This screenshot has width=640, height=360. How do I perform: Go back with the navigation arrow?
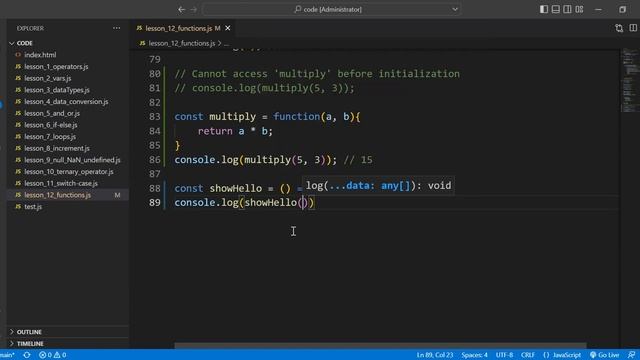pyautogui.click(x=181, y=9)
